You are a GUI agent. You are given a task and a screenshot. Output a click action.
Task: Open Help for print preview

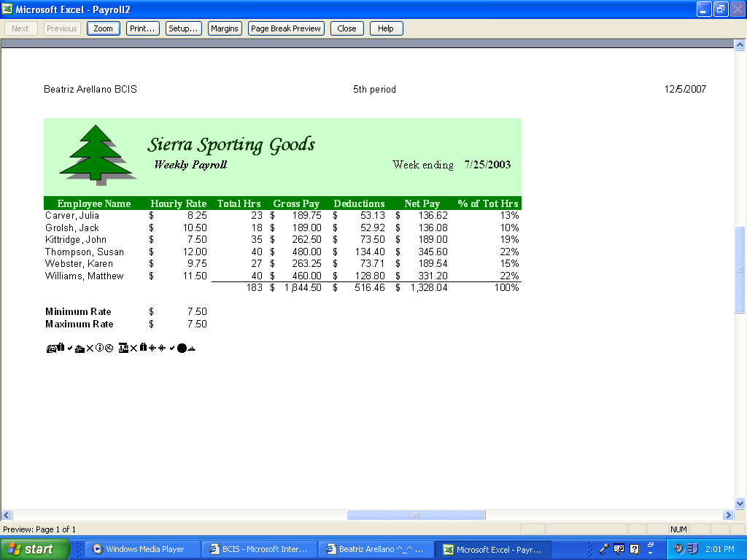[386, 28]
